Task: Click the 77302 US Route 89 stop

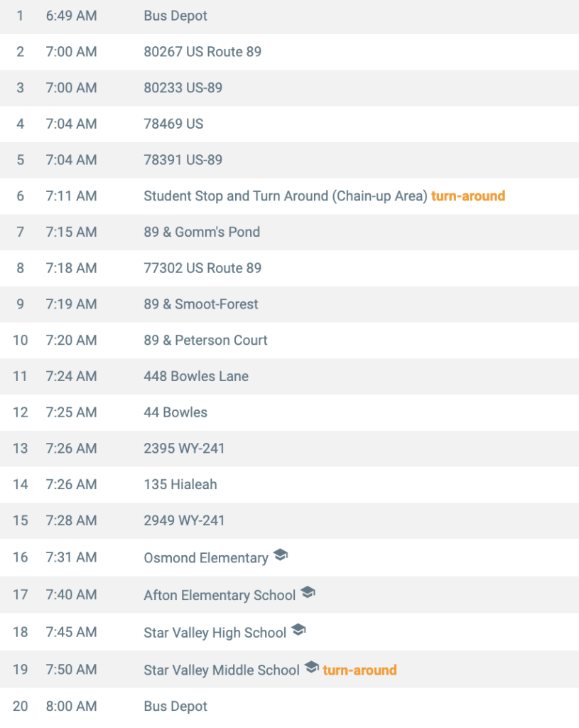Action: click(x=202, y=268)
